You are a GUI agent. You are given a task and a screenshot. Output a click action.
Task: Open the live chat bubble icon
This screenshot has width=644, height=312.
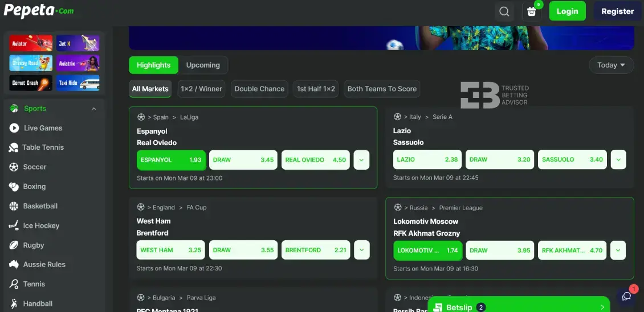pos(626,297)
